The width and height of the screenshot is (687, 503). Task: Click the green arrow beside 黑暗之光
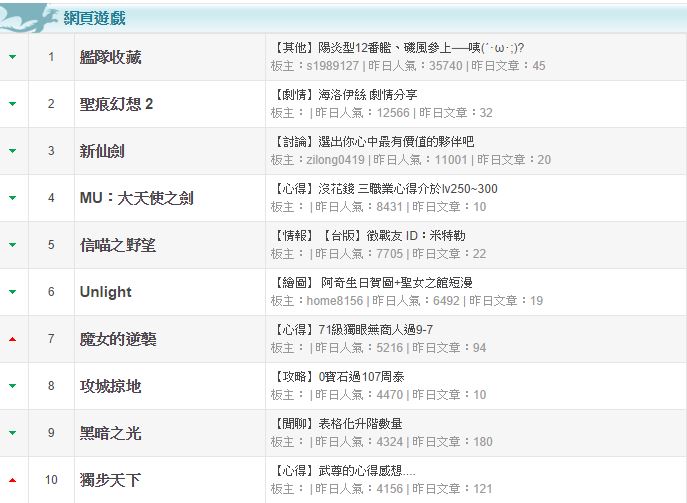pyautogui.click(x=12, y=433)
